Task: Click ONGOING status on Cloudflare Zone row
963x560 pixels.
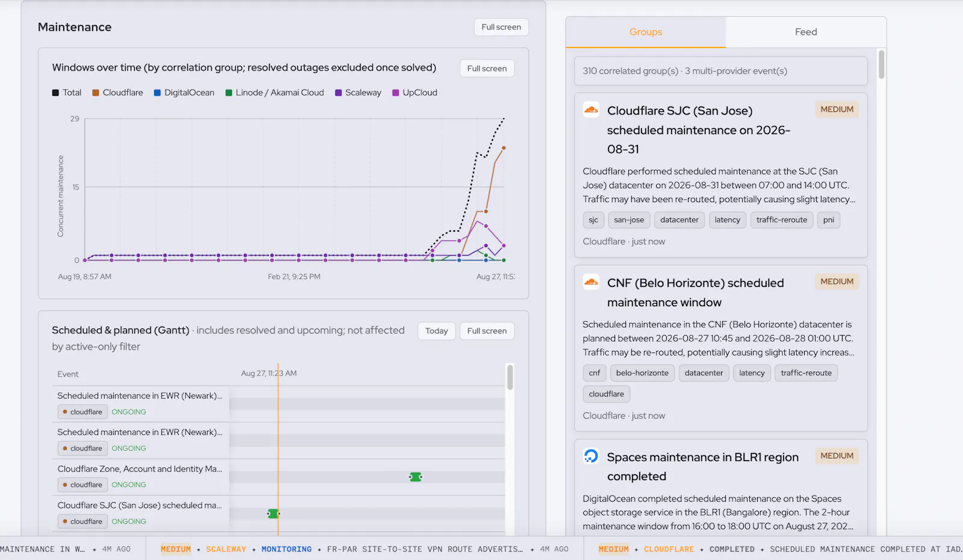Action: coord(129,485)
